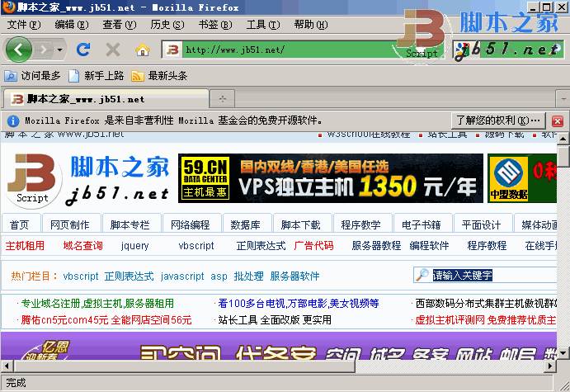Screen dimensions: 570x392
Task: Click 批处理 in the 热门栏目 row
Action: coord(248,276)
